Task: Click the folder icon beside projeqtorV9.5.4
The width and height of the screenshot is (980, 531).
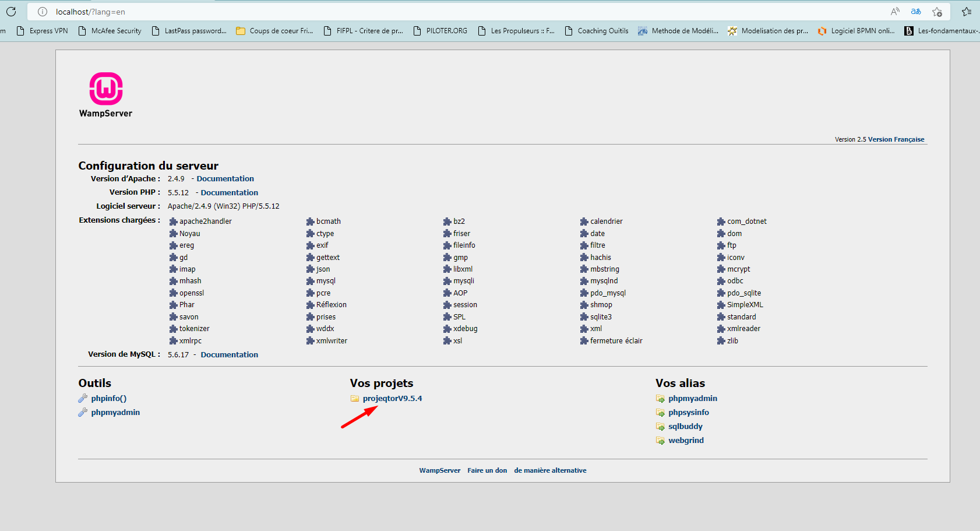Action: pyautogui.click(x=355, y=399)
